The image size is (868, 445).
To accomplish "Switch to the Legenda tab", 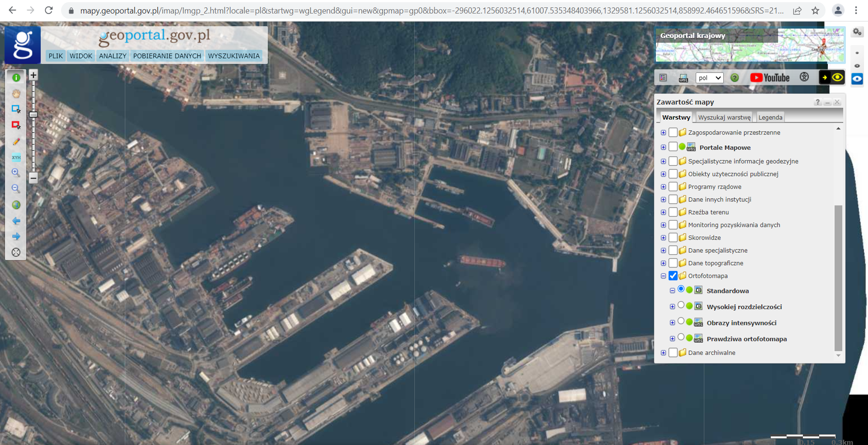I will tap(770, 117).
